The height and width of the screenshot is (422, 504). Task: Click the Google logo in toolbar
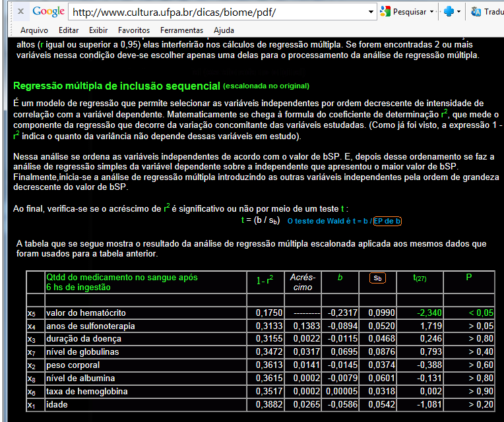point(49,12)
